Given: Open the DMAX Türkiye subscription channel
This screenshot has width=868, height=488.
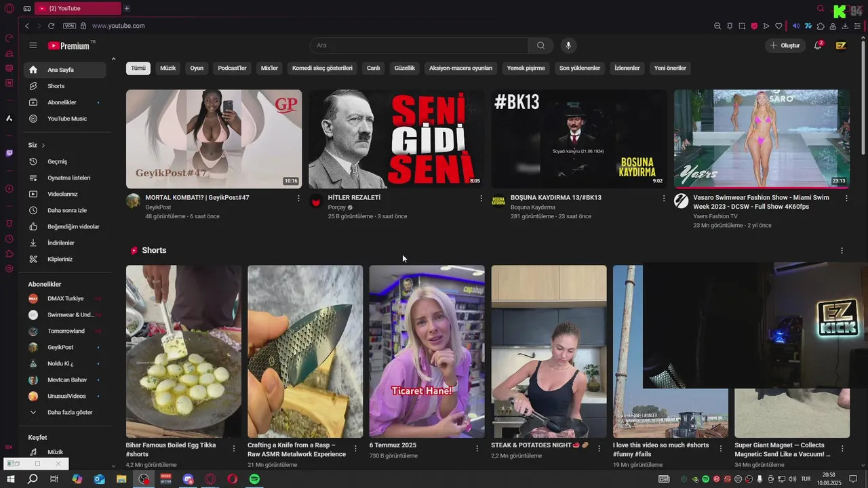Looking at the screenshot, I should click(65, 299).
